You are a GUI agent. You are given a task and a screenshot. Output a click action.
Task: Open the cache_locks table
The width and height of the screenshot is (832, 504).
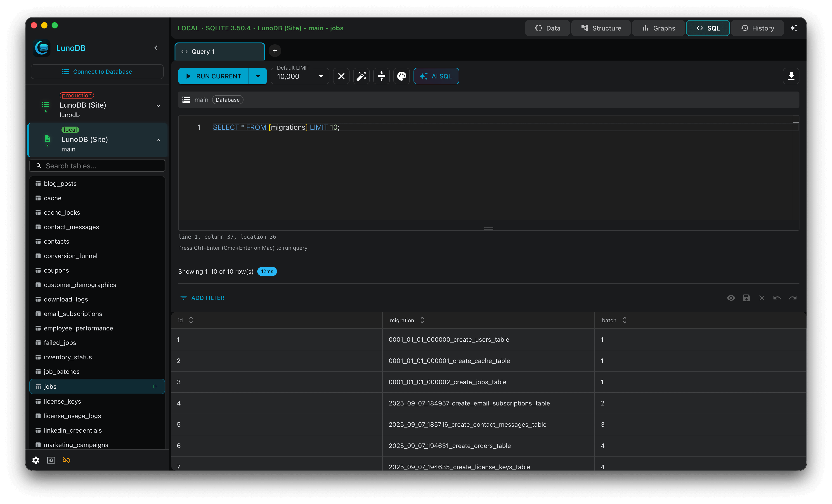97,212
